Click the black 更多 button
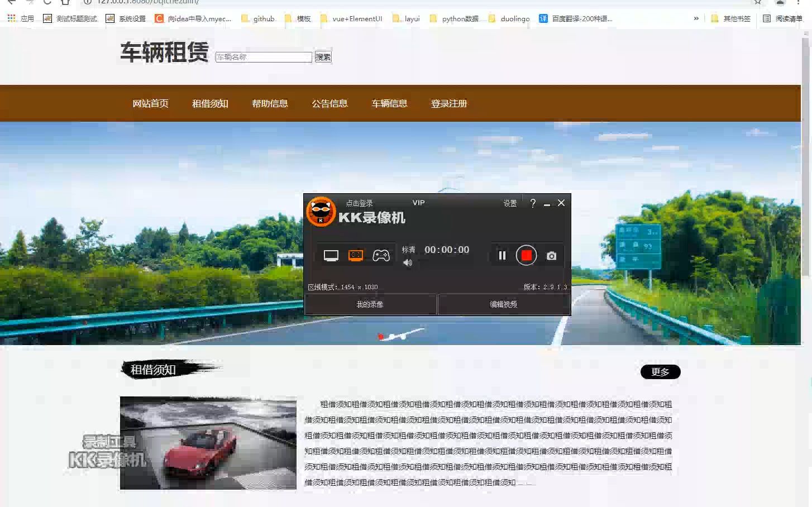The width and height of the screenshot is (812, 507). tap(660, 372)
